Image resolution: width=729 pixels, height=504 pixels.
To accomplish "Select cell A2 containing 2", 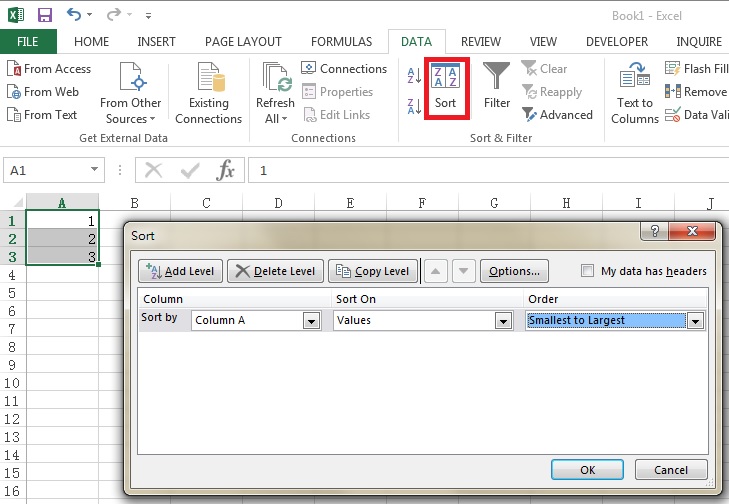I will [62, 239].
